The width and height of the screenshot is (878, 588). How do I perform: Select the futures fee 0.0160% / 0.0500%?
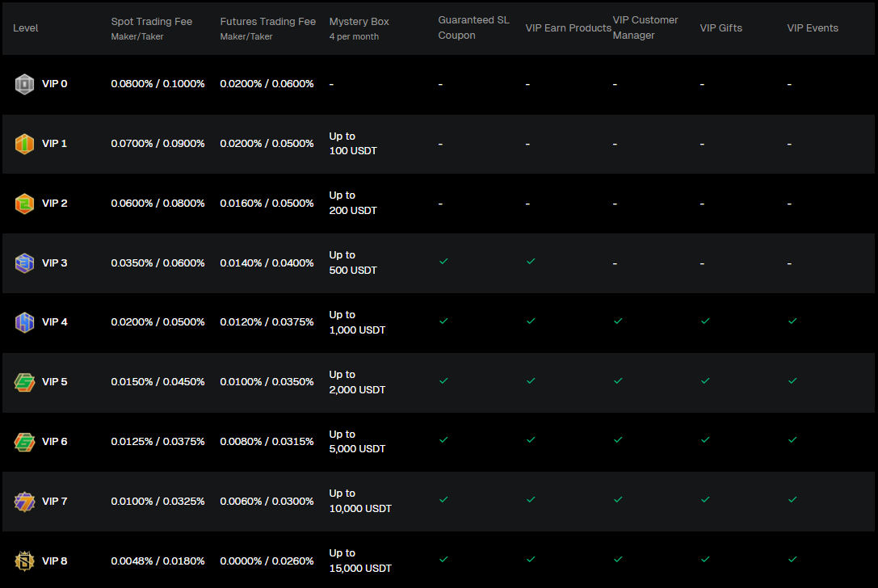click(267, 204)
